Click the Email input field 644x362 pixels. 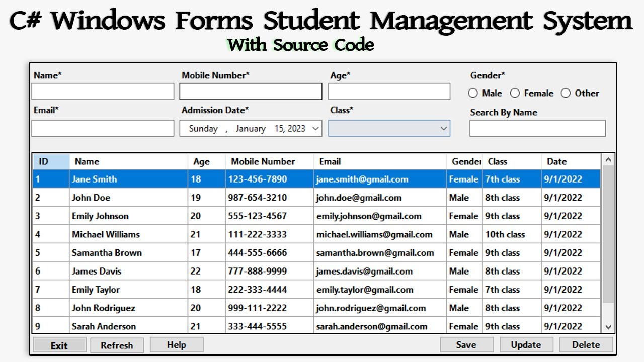pyautogui.click(x=103, y=128)
